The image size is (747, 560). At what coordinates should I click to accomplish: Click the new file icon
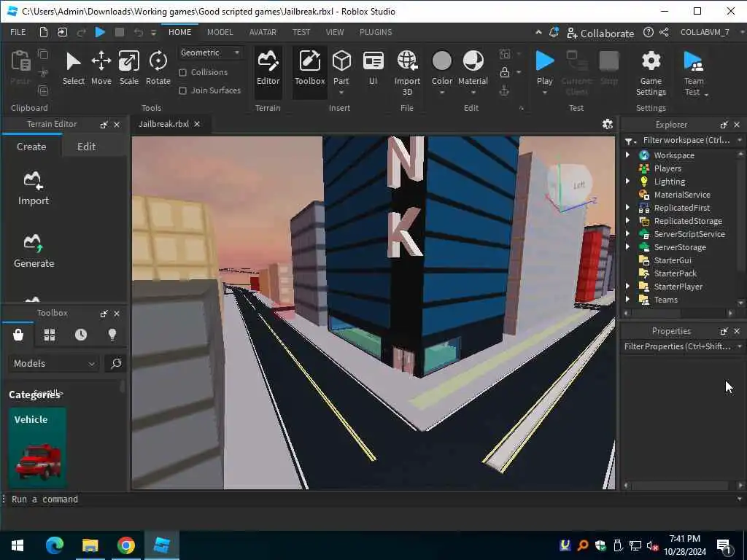pos(43,32)
